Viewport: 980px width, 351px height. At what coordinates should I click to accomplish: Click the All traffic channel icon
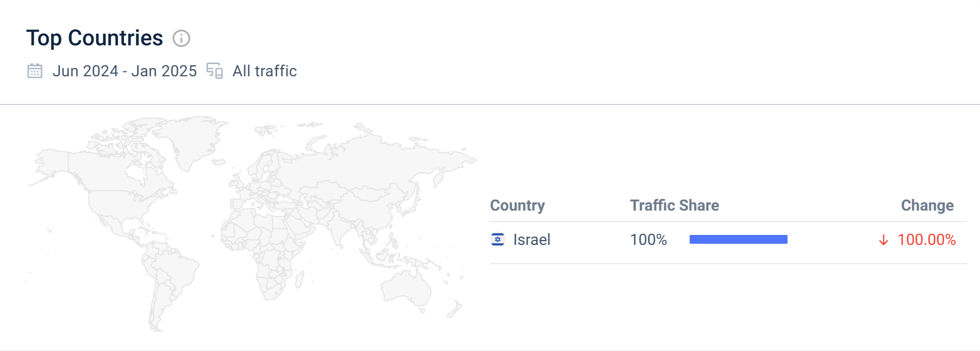click(x=215, y=71)
